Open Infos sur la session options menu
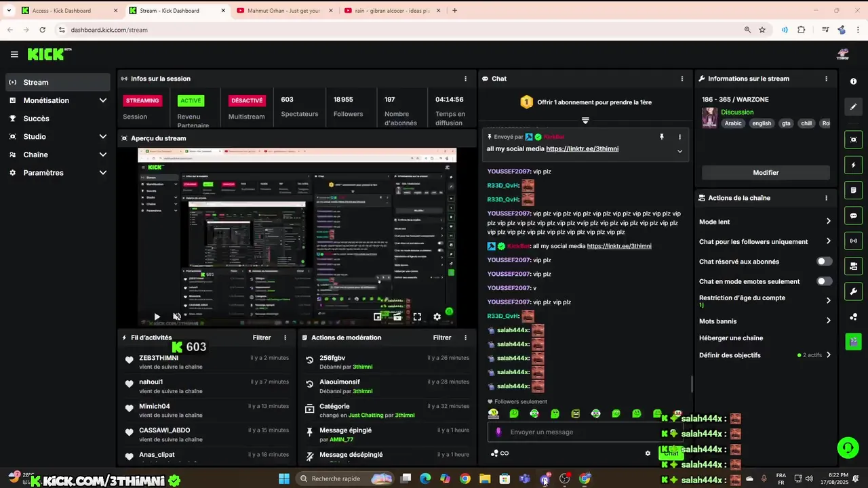The height and width of the screenshot is (488, 868). pyautogui.click(x=465, y=79)
